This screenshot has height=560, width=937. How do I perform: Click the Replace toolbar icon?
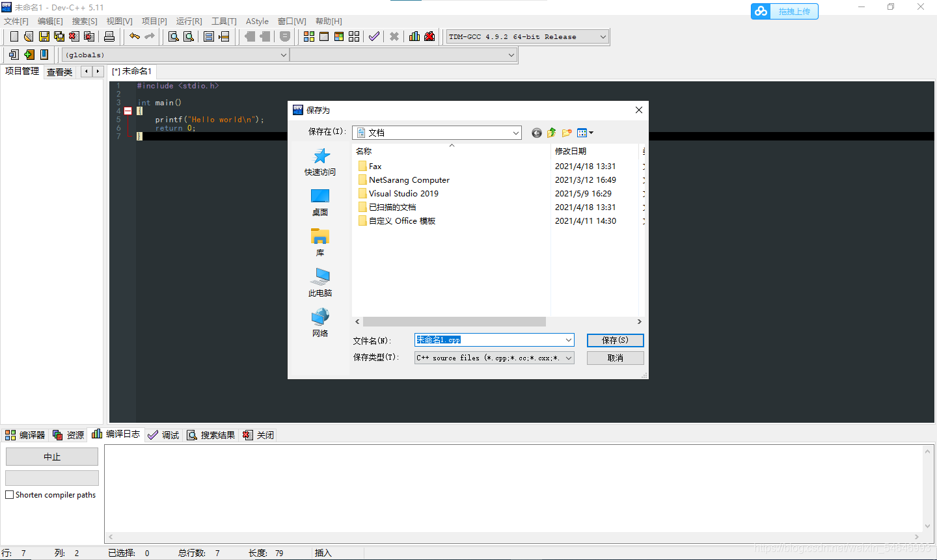click(x=189, y=36)
